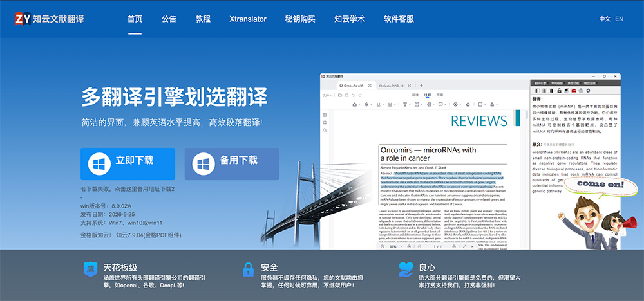
Task: Select the stamp annotation tool
Action: point(492,105)
